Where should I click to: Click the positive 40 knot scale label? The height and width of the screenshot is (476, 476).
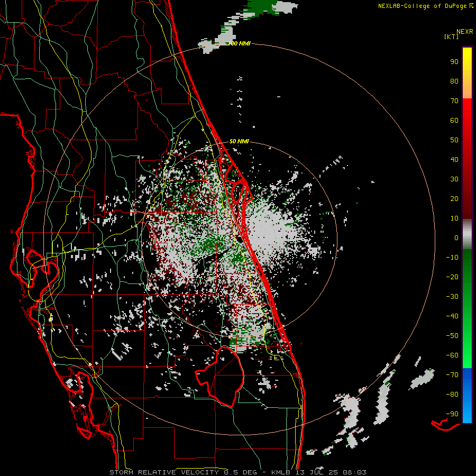point(454,159)
